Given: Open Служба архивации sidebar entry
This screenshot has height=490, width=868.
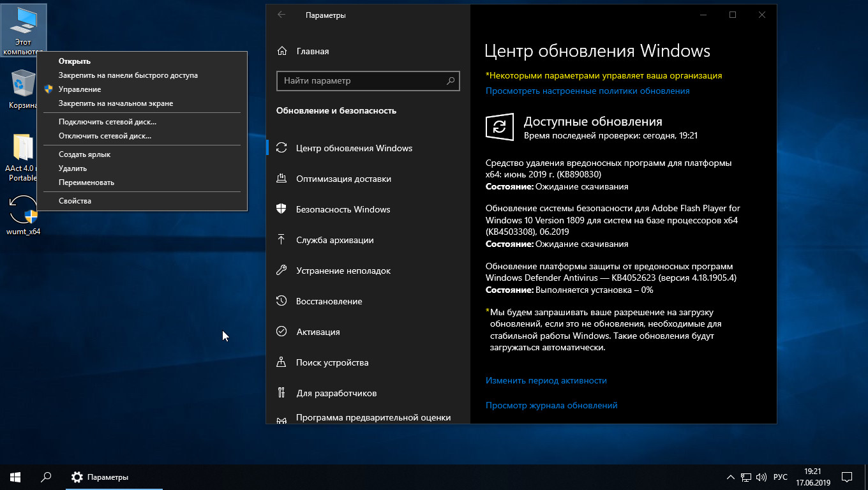Looking at the screenshot, I should (x=368, y=240).
